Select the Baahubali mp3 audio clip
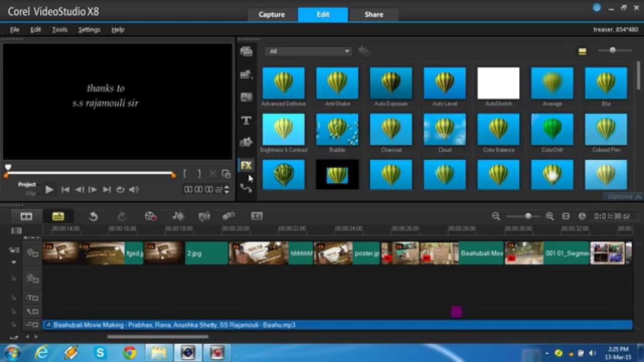This screenshot has height=362, width=644. click(338, 325)
